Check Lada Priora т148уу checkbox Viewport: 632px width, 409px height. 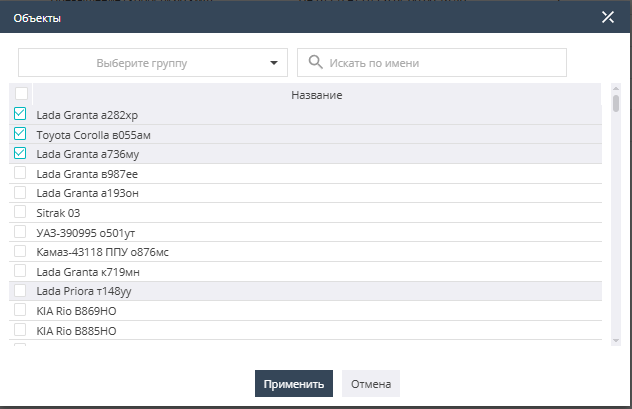tap(20, 291)
